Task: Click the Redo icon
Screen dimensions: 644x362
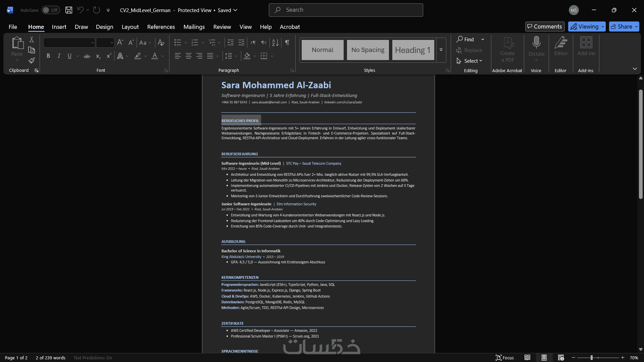Action: 97,10
